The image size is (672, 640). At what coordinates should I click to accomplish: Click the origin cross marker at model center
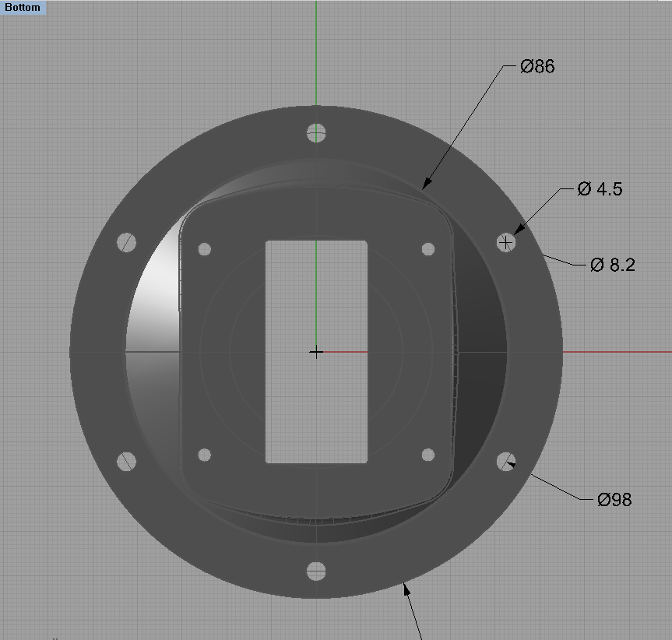tap(316, 353)
